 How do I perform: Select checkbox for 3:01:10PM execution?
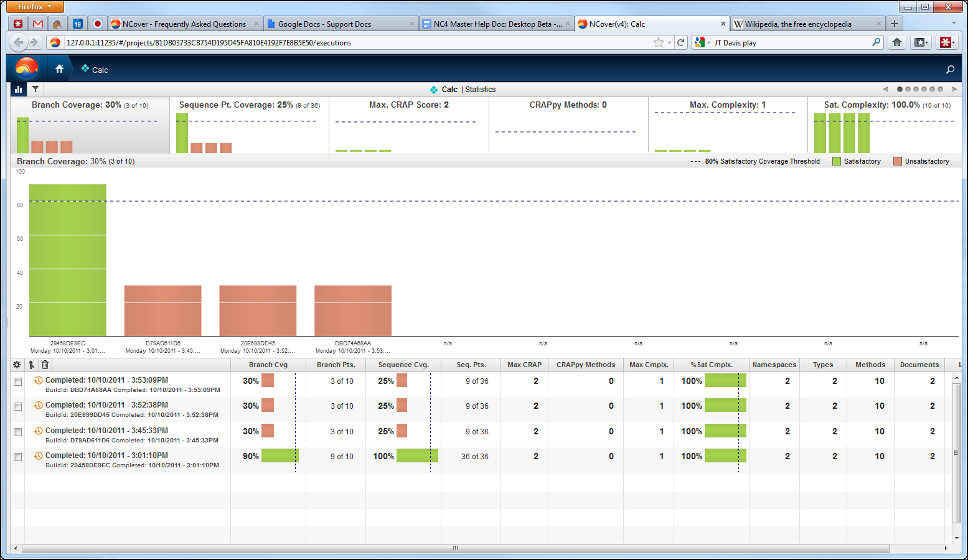point(17,457)
